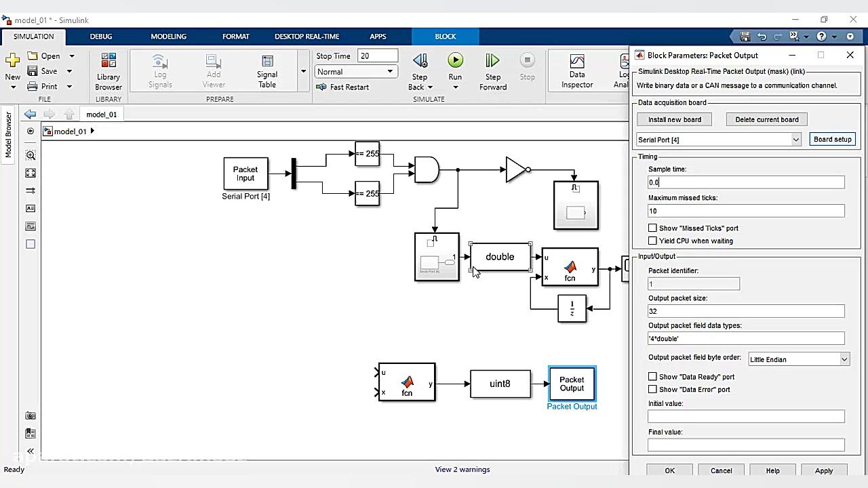Click the Delete current board button
This screenshot has height=488, width=868.
point(767,119)
